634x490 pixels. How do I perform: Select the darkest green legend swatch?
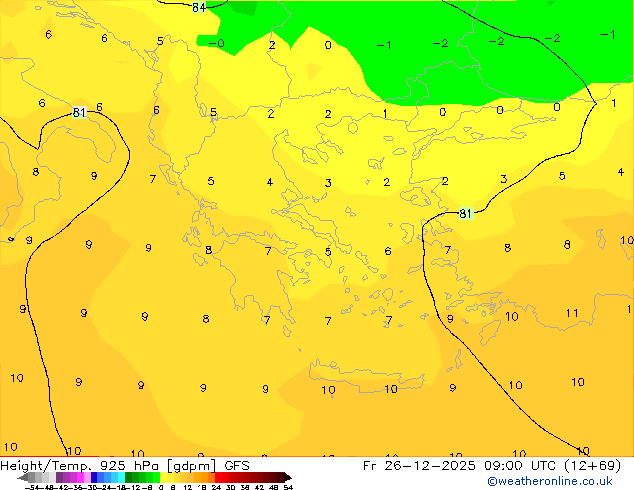[x=129, y=478]
